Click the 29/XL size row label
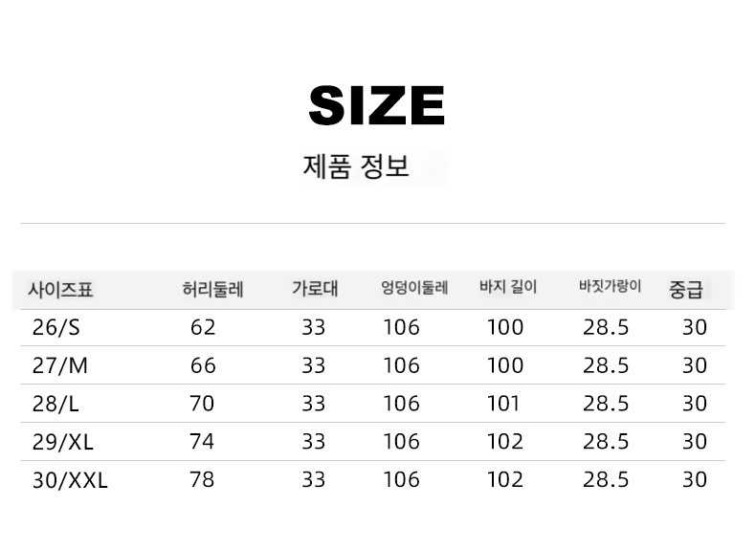 (x=62, y=442)
